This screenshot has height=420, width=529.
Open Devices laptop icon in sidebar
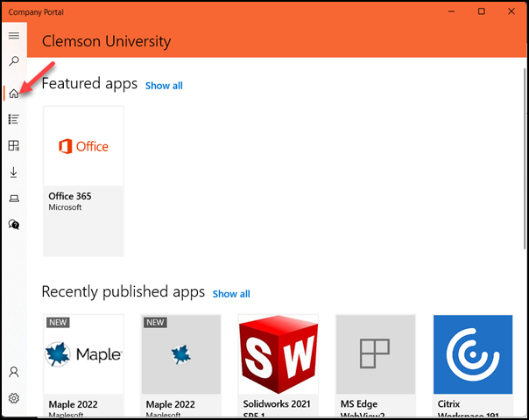pyautogui.click(x=14, y=199)
